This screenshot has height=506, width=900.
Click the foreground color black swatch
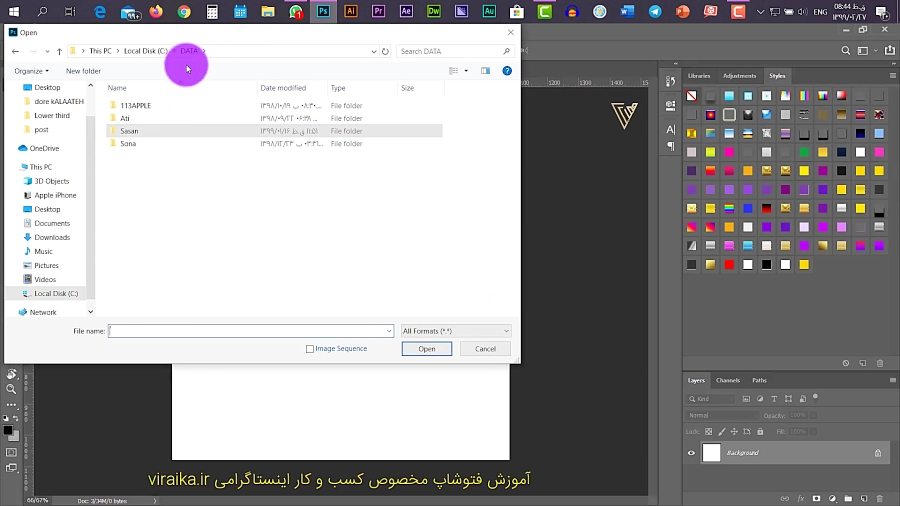click(x=8, y=430)
